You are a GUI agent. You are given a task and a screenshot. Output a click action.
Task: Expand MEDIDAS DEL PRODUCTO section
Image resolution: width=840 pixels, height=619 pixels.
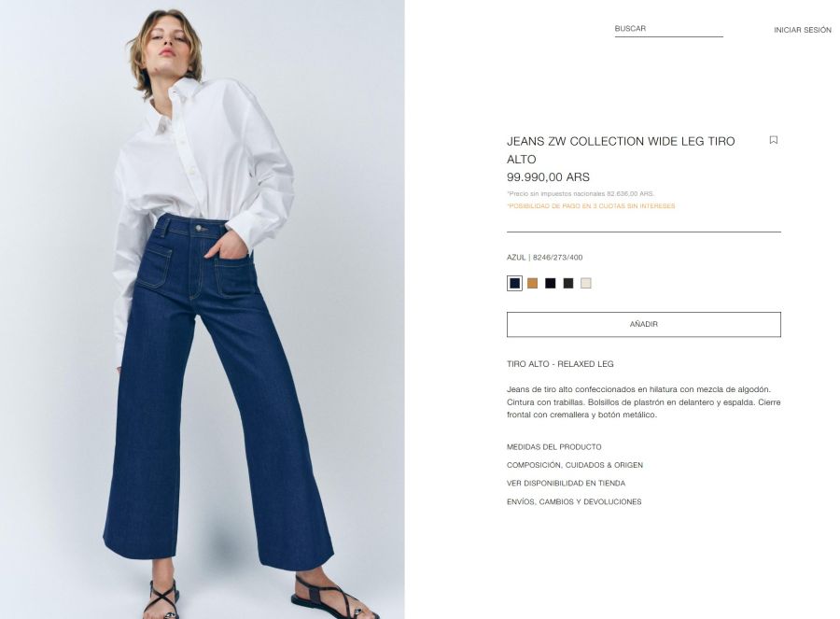(x=553, y=446)
